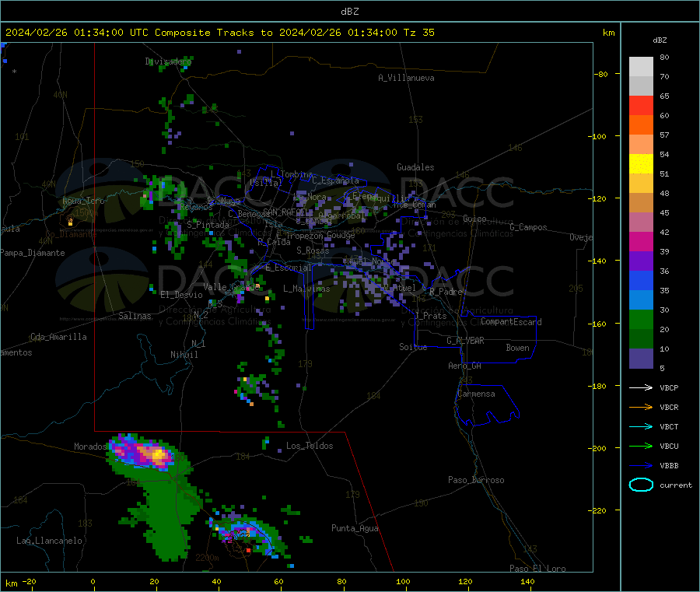Click the orange VBCR arrow legend icon
The image size is (700, 592).
coord(641,407)
